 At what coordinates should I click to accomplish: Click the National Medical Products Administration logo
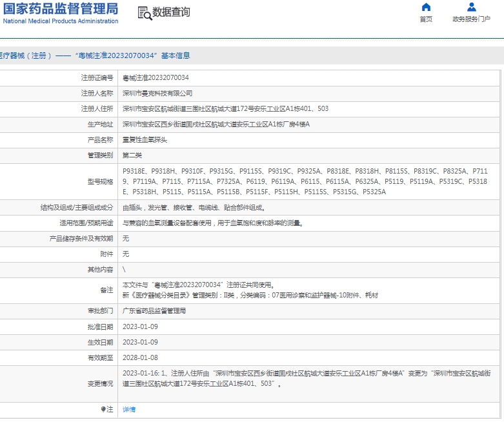tap(61, 13)
